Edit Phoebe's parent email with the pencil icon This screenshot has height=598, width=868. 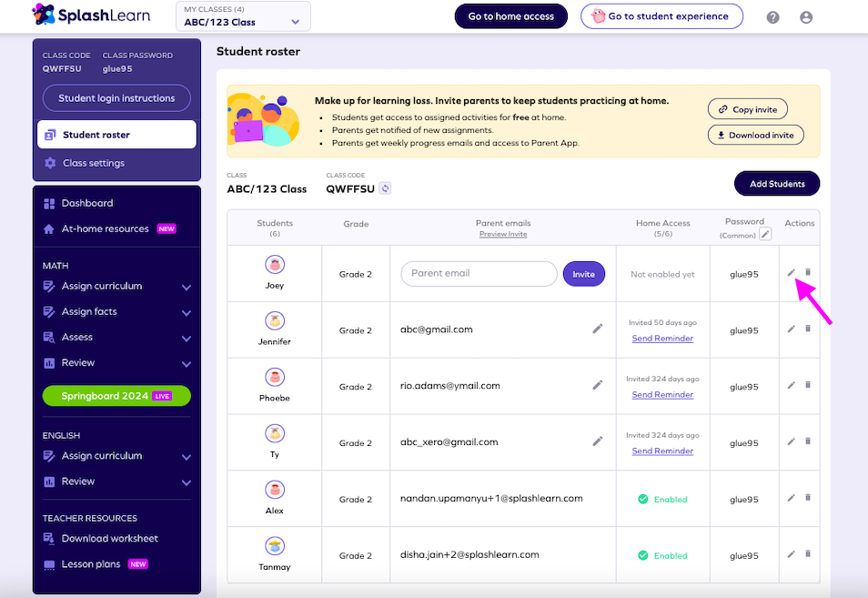(598, 385)
